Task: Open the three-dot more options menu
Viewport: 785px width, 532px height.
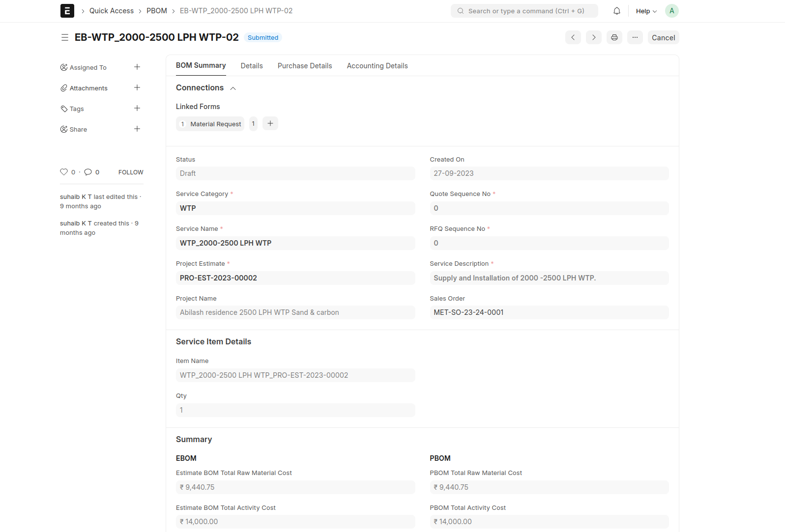Action: click(635, 37)
